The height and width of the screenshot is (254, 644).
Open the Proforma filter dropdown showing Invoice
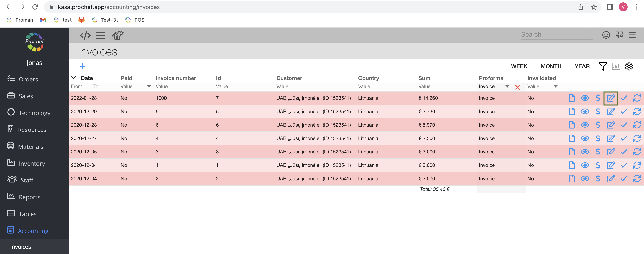(x=507, y=87)
